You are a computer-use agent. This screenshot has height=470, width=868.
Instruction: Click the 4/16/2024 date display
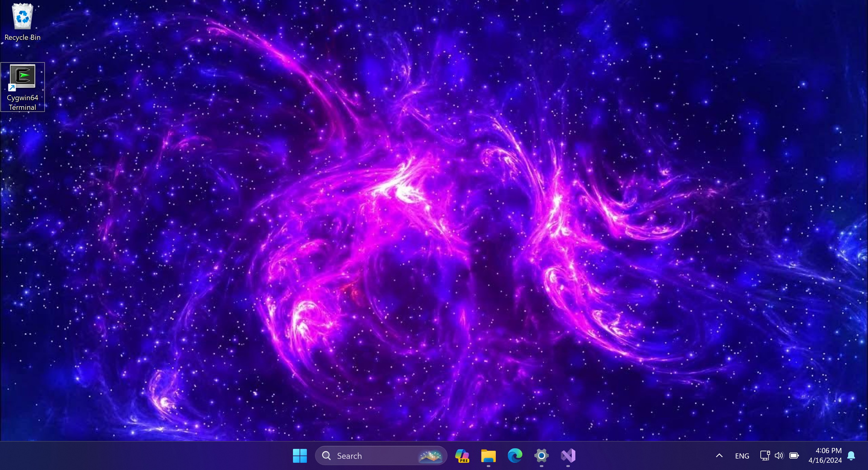click(x=825, y=461)
